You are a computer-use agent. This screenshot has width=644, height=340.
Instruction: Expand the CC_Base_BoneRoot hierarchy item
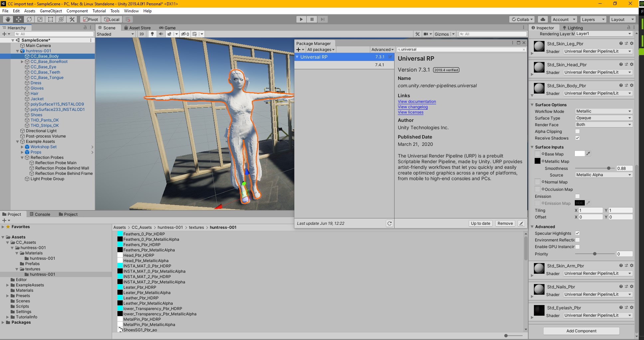click(22, 62)
